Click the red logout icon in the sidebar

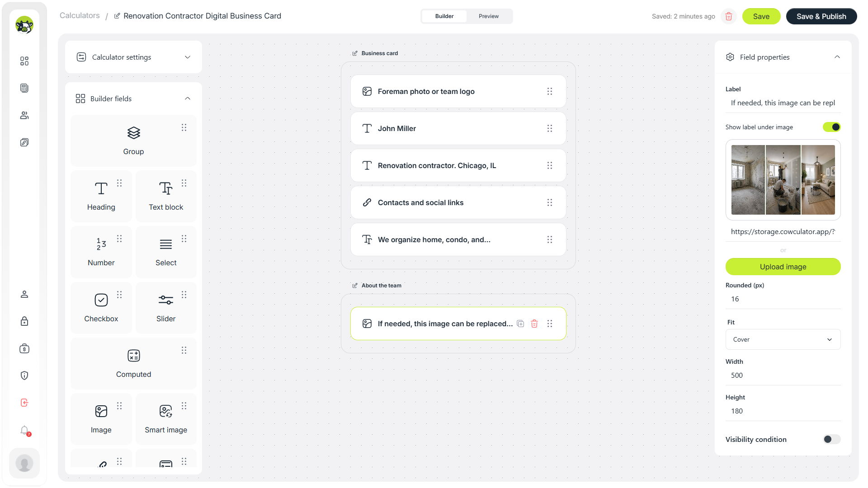24,403
